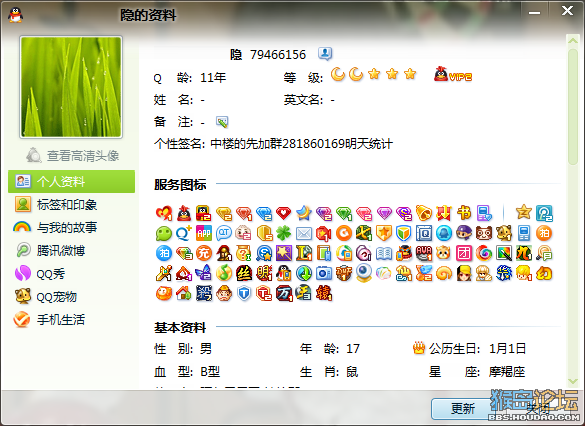Click the 更新 button

[463, 408]
